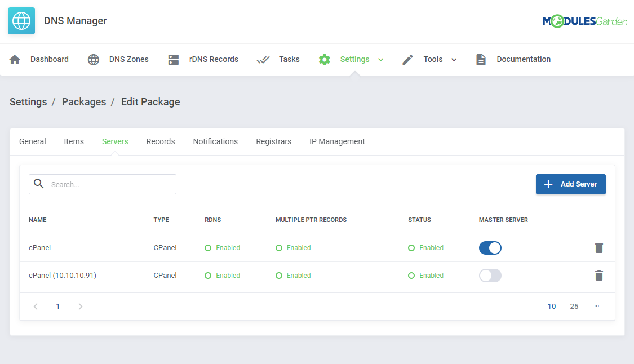Expand the Tools dropdown chevron
The height and width of the screenshot is (364, 634).
[x=454, y=60]
